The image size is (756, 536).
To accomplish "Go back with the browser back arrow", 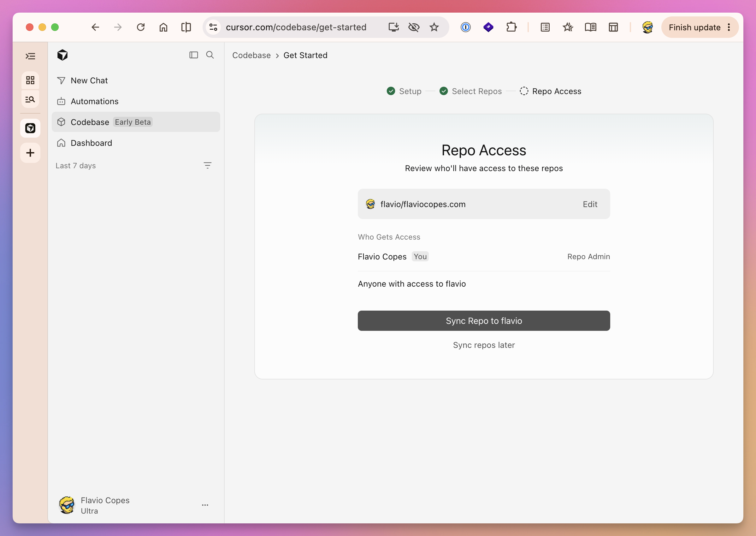I will tap(95, 27).
